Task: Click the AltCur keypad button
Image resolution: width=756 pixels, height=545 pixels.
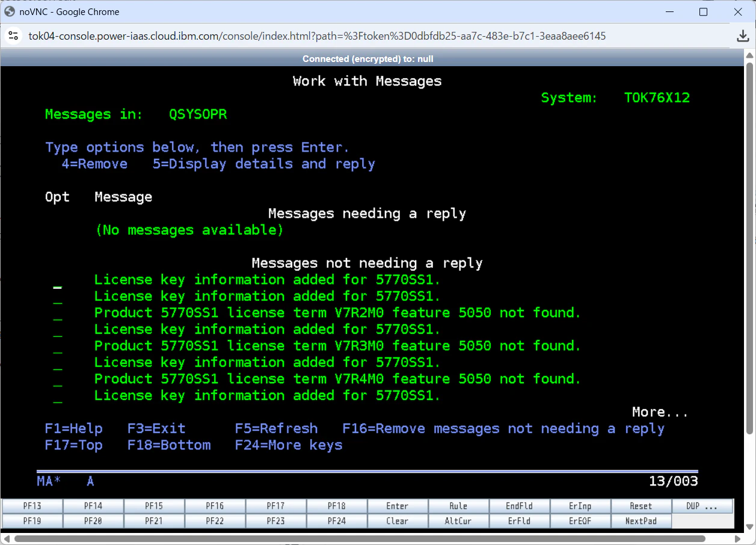Action: click(458, 521)
